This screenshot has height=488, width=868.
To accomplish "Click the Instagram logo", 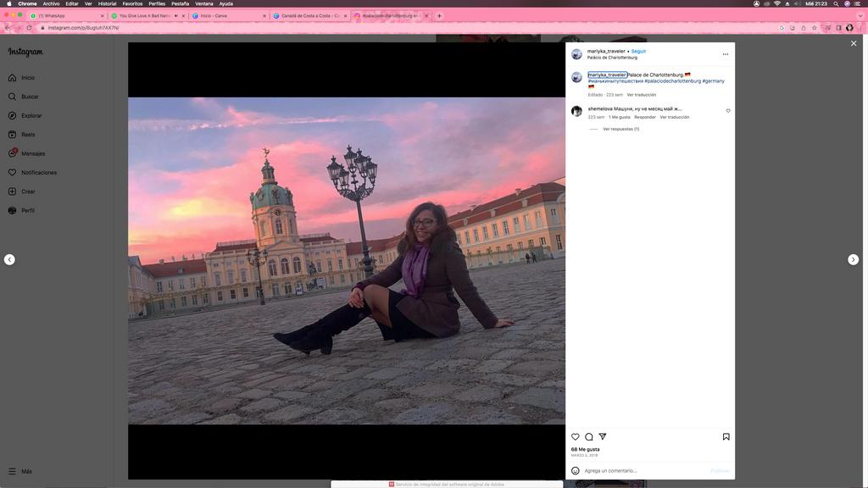I will (25, 52).
